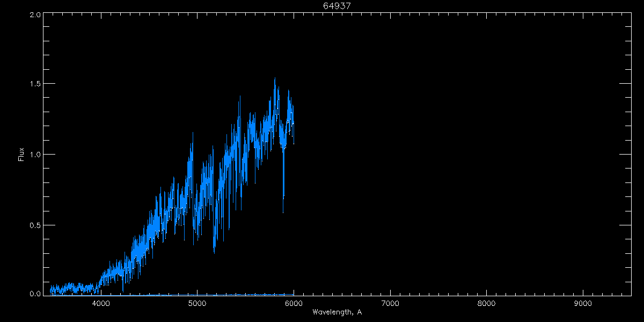The image size is (644, 322).
Task: Click the 1.5 flux tick label
Action: 35,84
